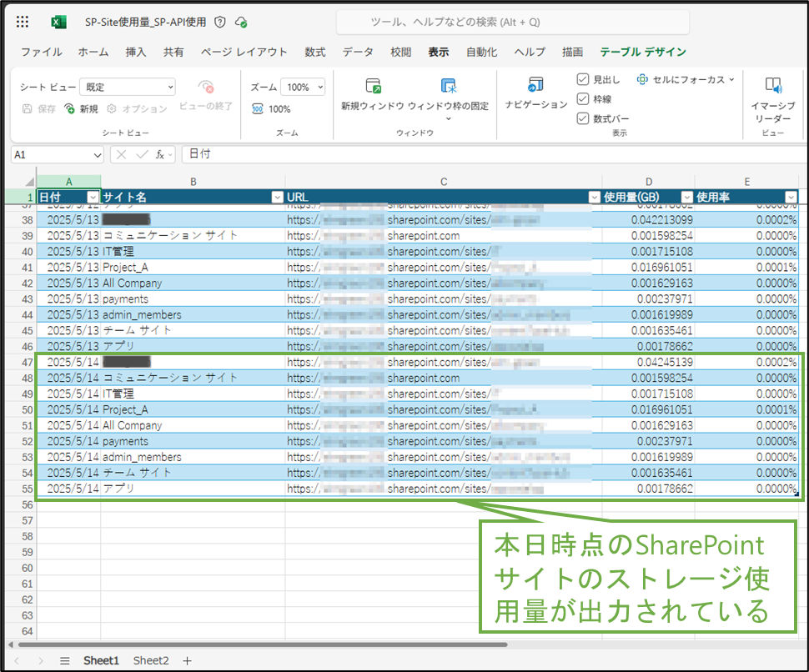
Task: Open the URL column filter
Action: click(x=595, y=197)
